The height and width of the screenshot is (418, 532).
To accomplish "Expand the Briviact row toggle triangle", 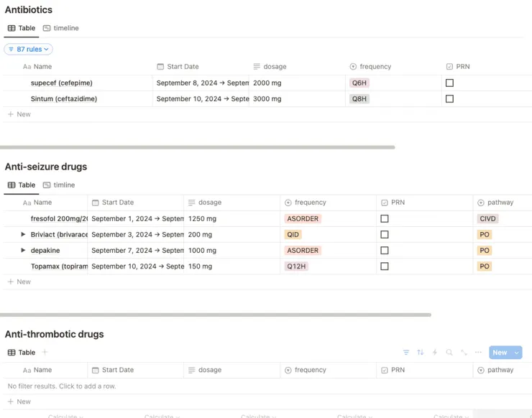I will point(23,235).
